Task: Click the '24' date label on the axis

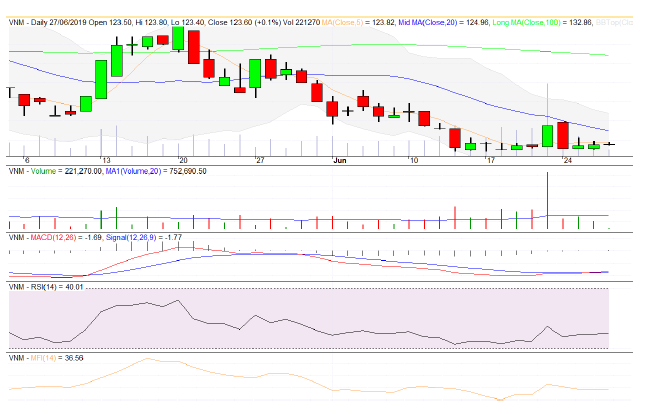Action: click(568, 161)
